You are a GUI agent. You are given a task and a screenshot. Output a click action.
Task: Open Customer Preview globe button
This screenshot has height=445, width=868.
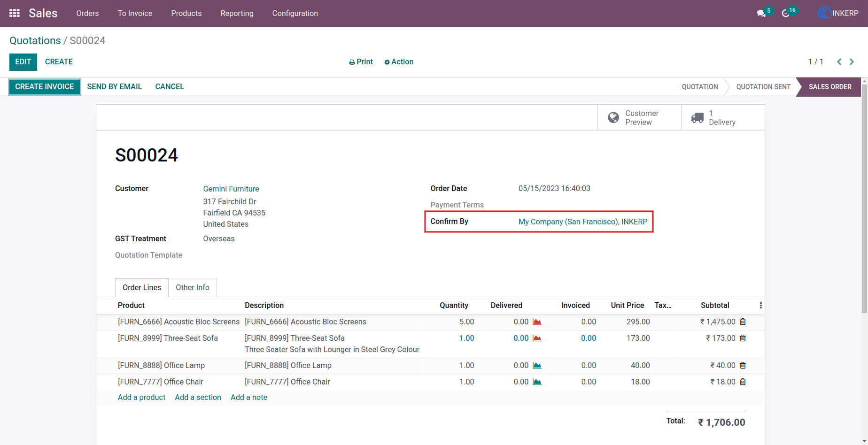(639, 117)
